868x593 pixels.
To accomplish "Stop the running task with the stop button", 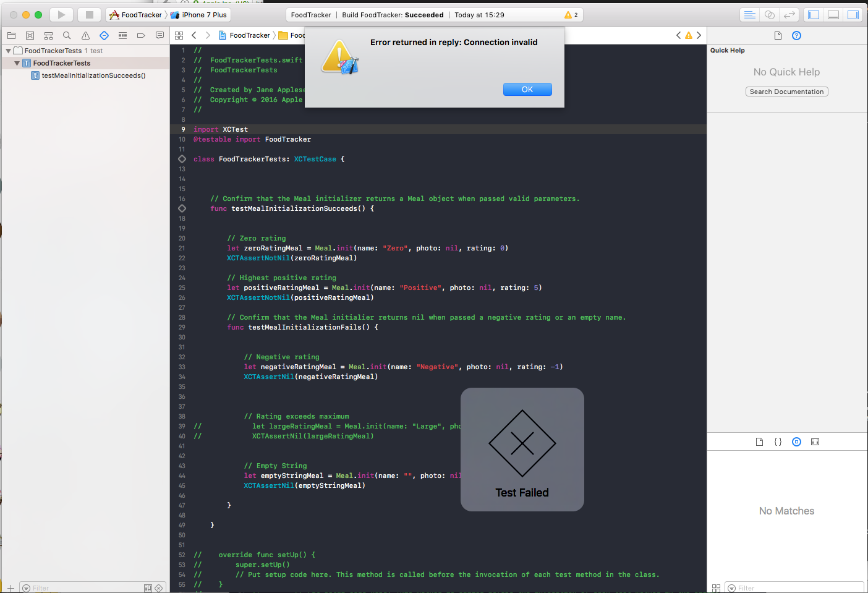I will click(x=90, y=15).
